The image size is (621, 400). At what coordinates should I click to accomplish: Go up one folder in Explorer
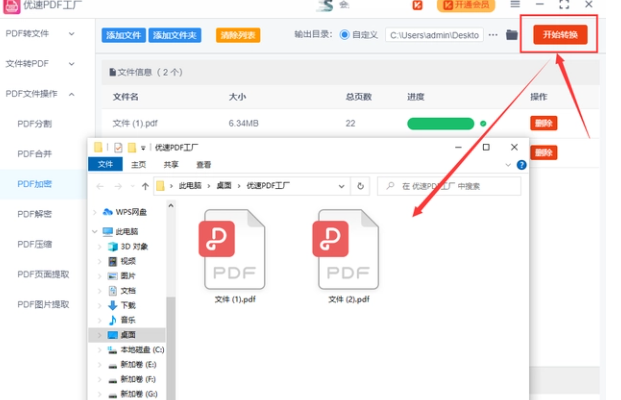tap(145, 186)
